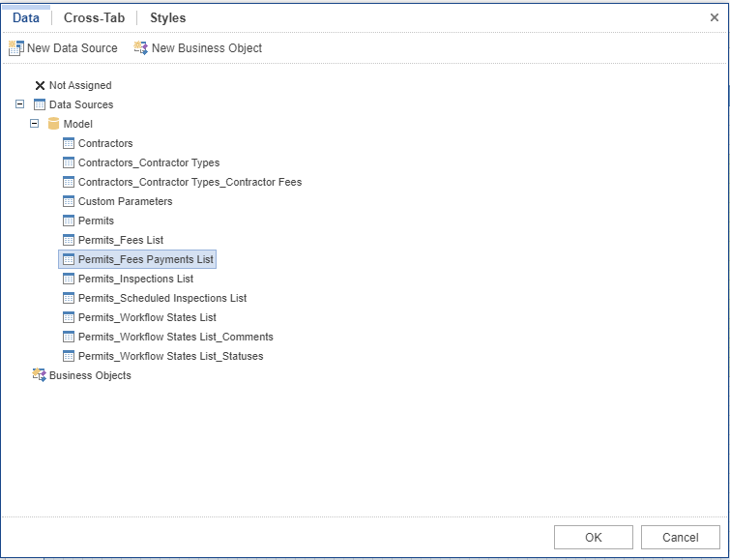Click the table icon beside Permits_Fees Payments List
The width and height of the screenshot is (730, 560).
(69, 259)
